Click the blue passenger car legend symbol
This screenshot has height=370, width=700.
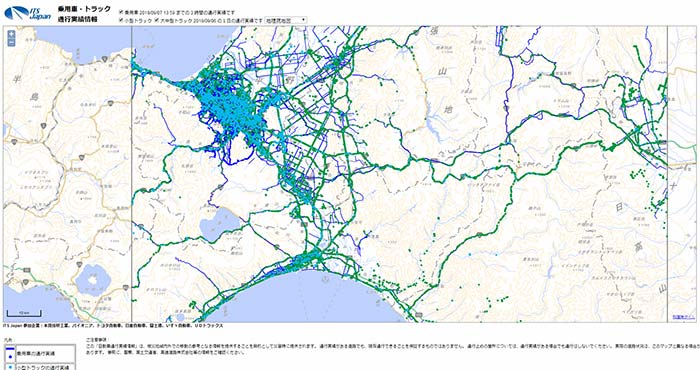(9, 353)
